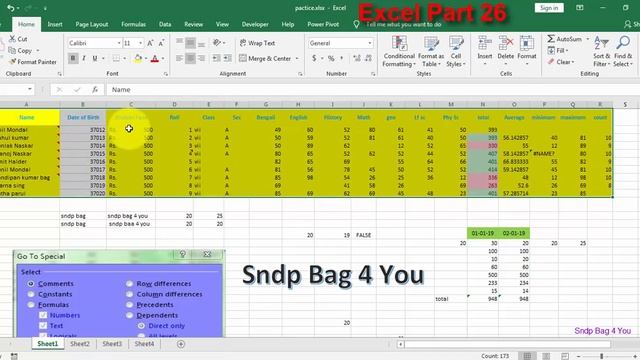Click Increase Decimal icon
Viewport: 640px width, 360px height.
(x=357, y=58)
